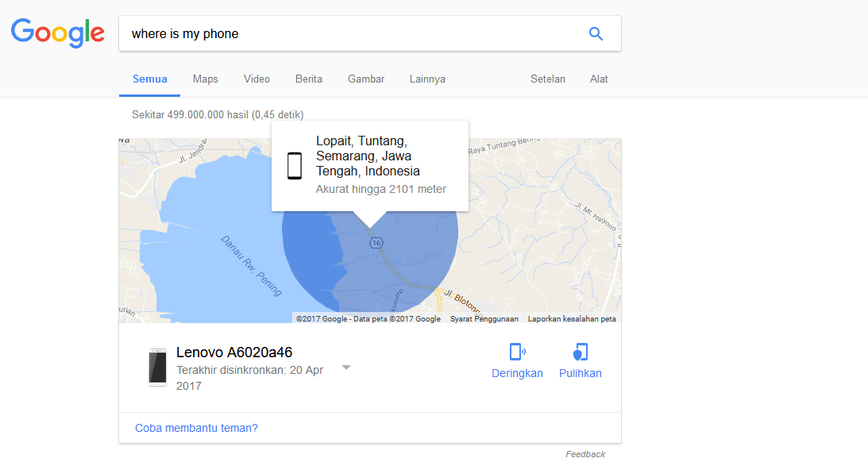This screenshot has height=466, width=868.
Task: Click the Pulihkan recover phone icon
Action: coord(581,352)
